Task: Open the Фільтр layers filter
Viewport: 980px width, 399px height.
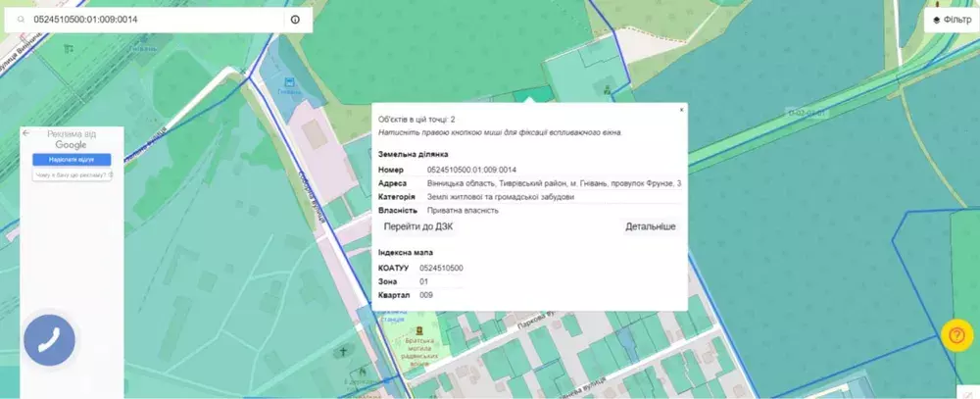Action: click(946, 20)
